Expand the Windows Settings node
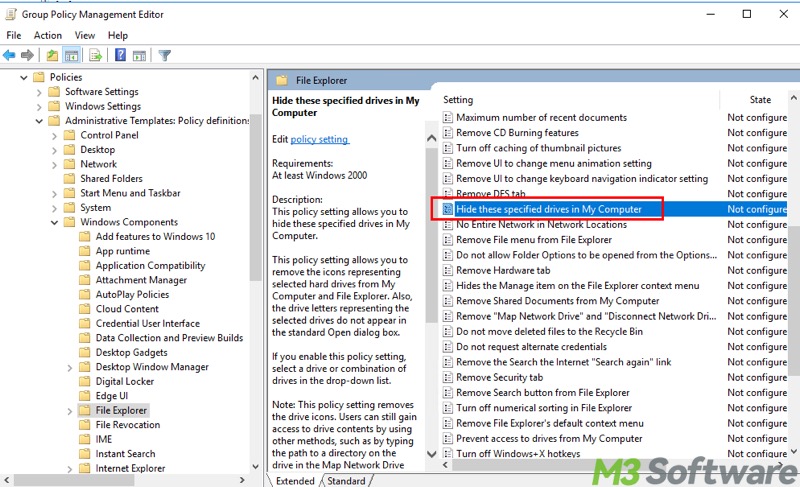Screen dimensions: 800x487 [39, 107]
